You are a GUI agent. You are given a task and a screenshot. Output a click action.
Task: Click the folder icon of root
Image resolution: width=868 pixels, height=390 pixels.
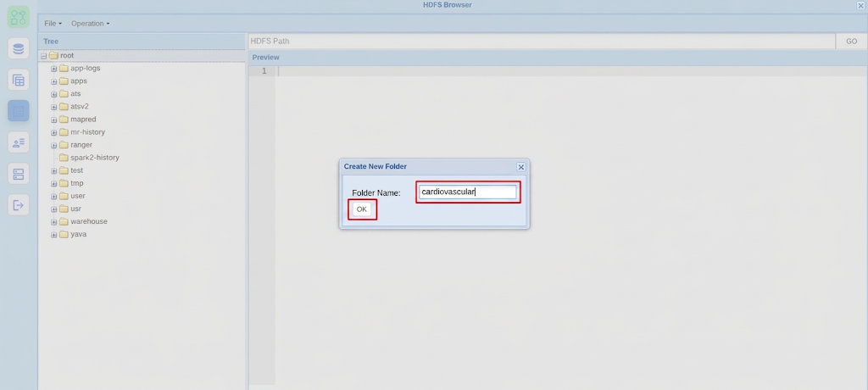(x=53, y=55)
